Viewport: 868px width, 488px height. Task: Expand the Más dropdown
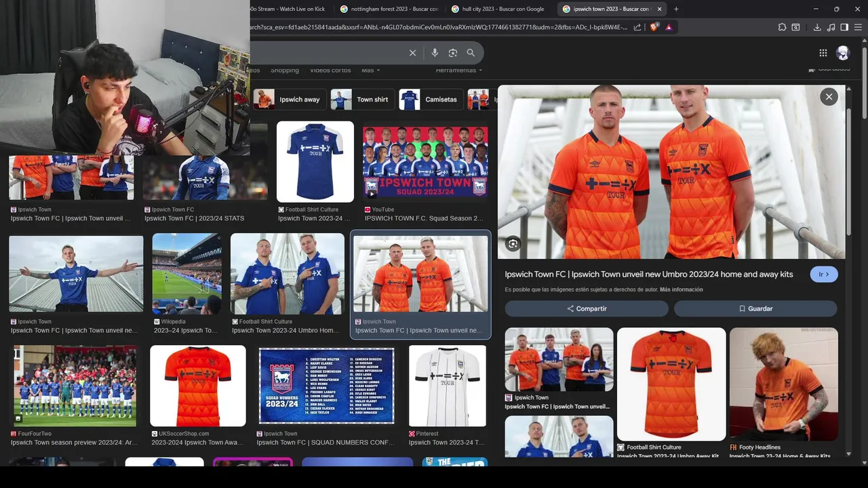[370, 70]
